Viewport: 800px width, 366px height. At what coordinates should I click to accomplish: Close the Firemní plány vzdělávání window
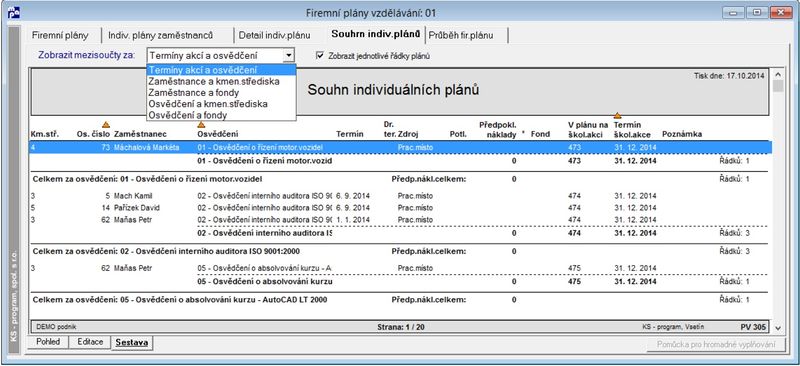tap(782, 13)
